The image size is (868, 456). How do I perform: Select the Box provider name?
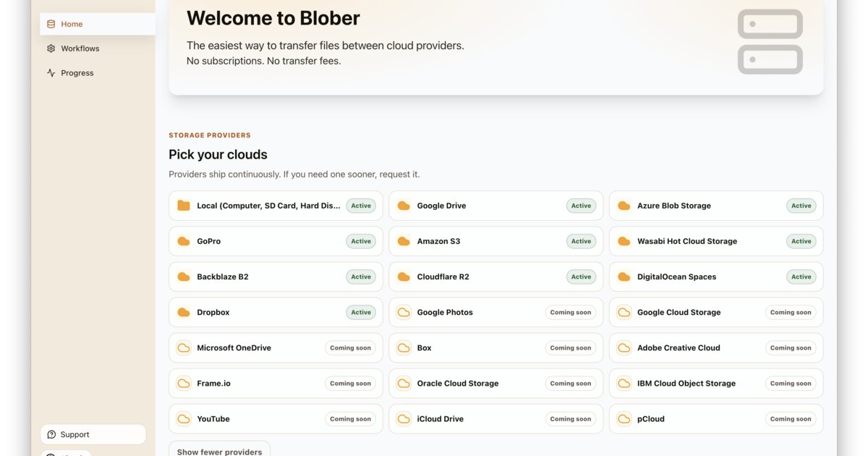coord(425,347)
